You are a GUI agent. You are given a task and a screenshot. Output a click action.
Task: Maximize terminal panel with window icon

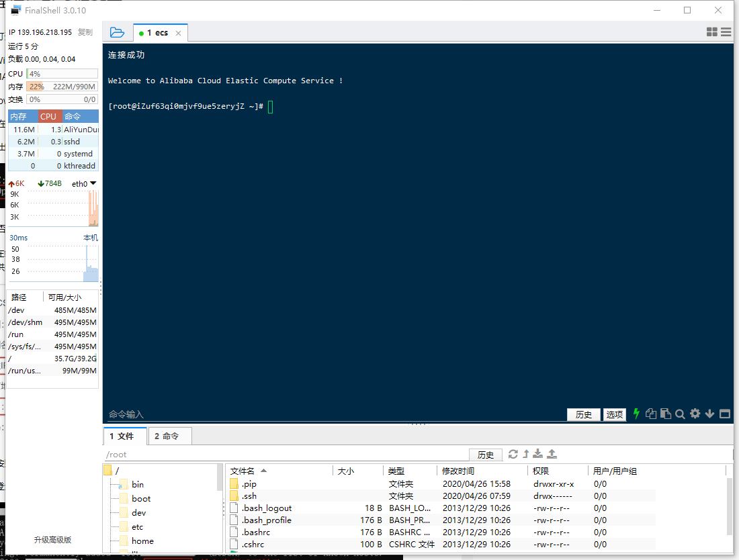(x=725, y=414)
